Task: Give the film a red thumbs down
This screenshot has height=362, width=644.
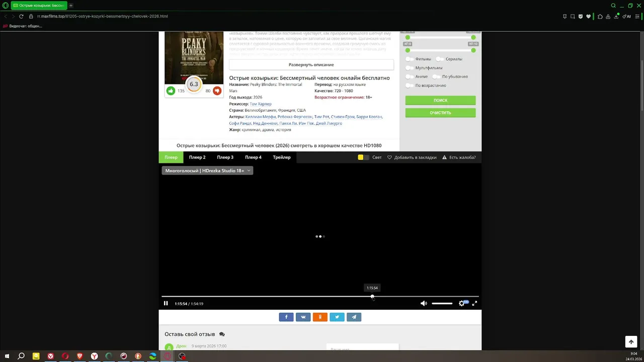Action: pos(217,90)
